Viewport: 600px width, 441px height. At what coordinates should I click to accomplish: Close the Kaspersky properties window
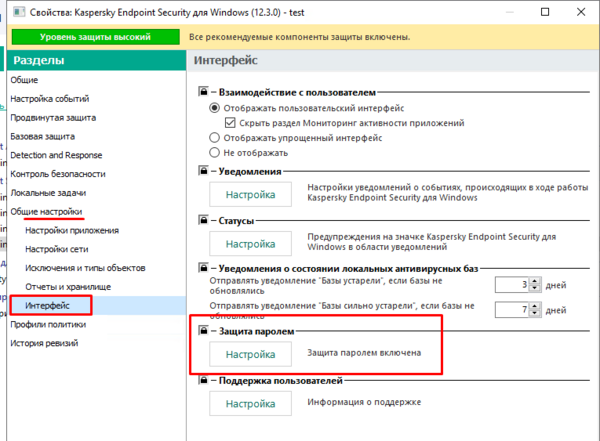click(581, 12)
